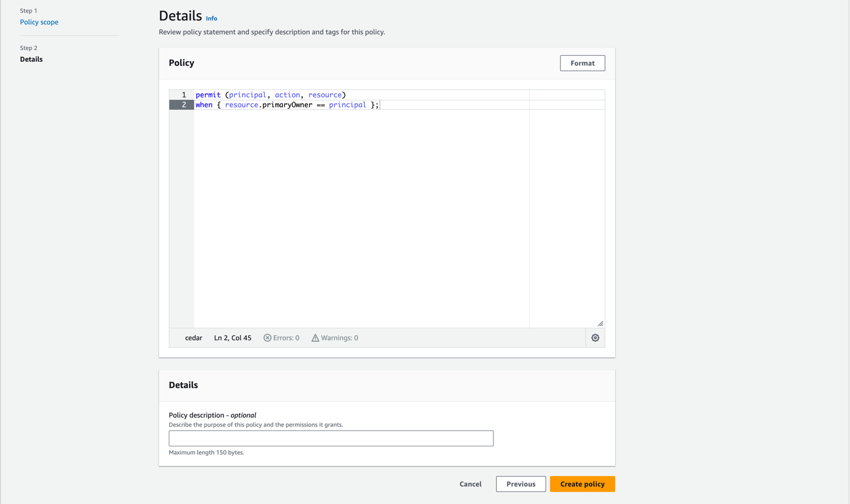The width and height of the screenshot is (850, 504).
Task: Cancel policy creation
Action: pos(470,484)
